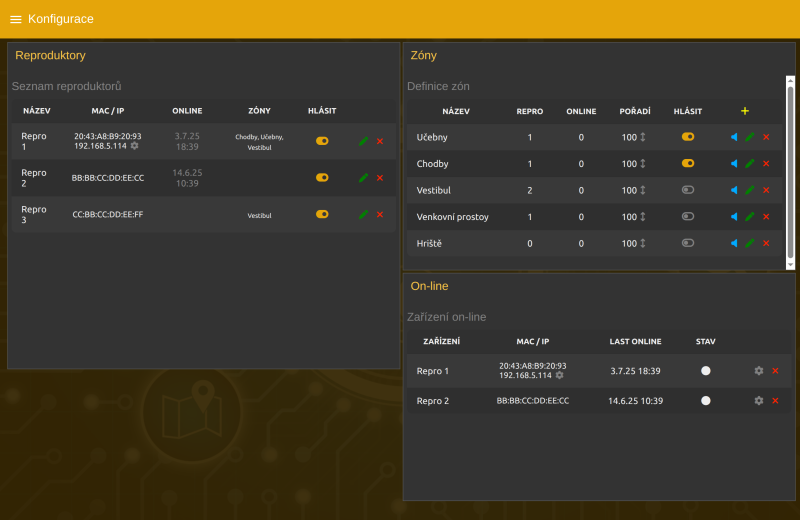Select the Venkovní prostory zone row name
Screen dimensions: 800x520
pos(452,216)
